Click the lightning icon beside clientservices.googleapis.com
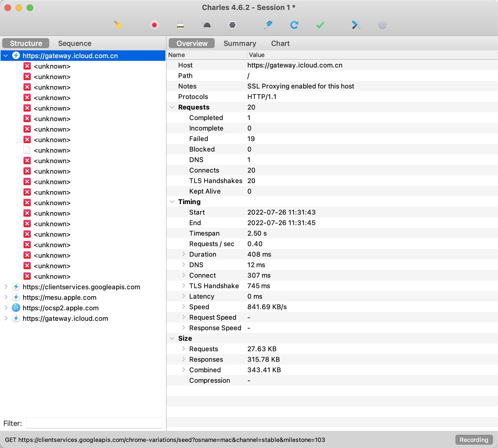Screen dimensions: 498x448 coord(16,287)
